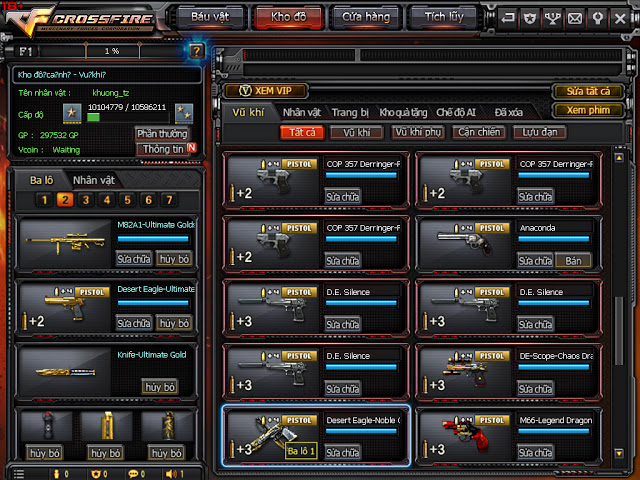Switch to the Chế độ AI tab

456,112
